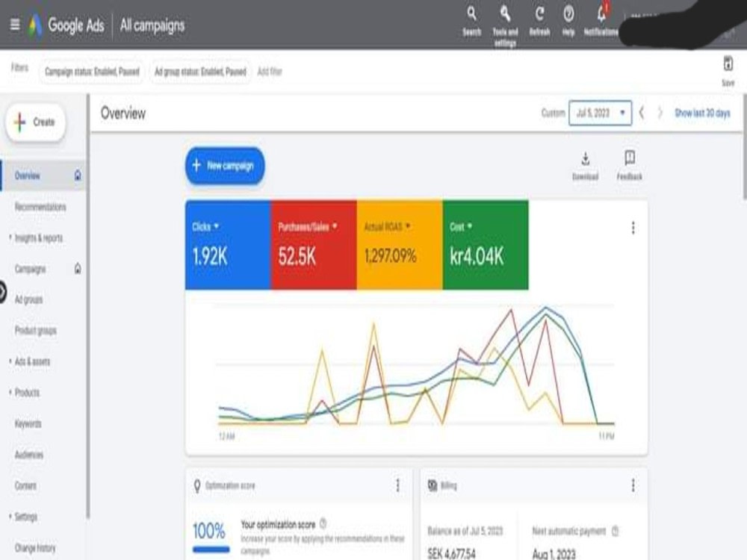The width and height of the screenshot is (747, 560).
Task: Open Billing card three-dot menu
Action: coord(633,485)
